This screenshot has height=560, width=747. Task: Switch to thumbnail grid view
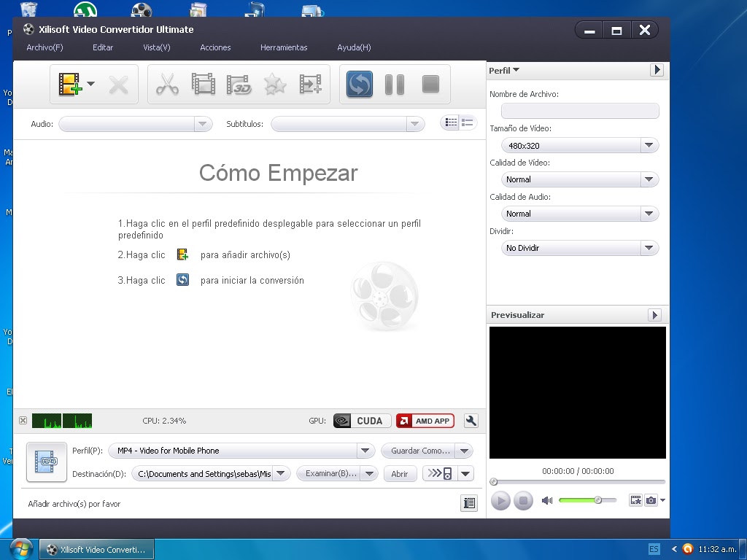(451, 122)
